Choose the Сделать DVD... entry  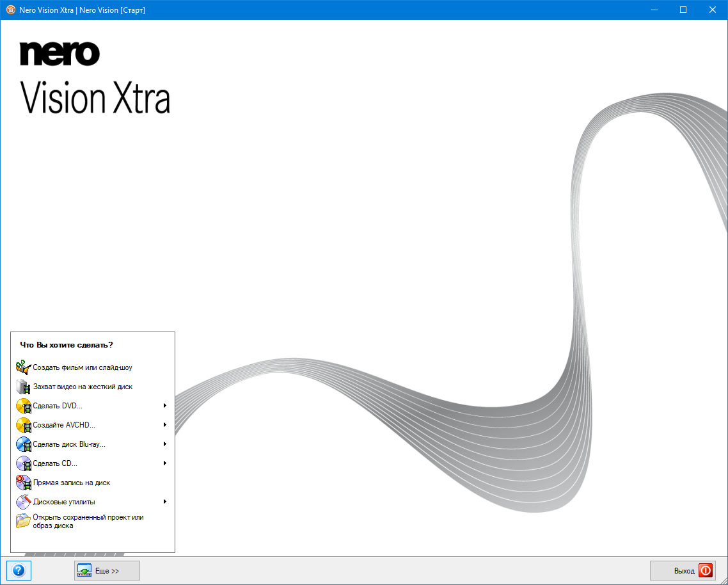click(58, 406)
